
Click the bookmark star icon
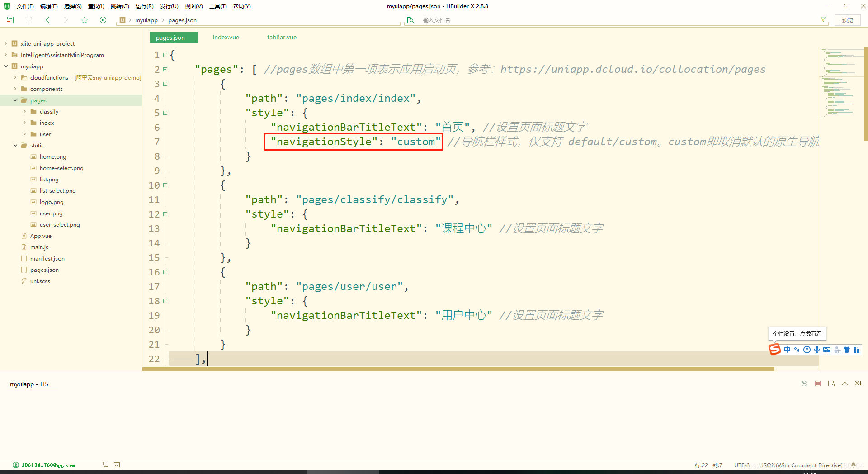point(85,20)
